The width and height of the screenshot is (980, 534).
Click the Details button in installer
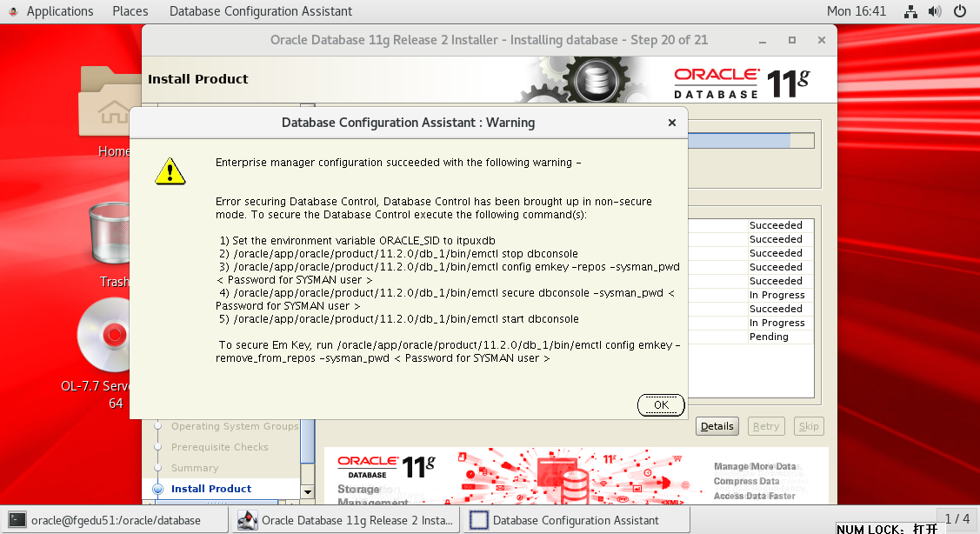[x=717, y=426]
